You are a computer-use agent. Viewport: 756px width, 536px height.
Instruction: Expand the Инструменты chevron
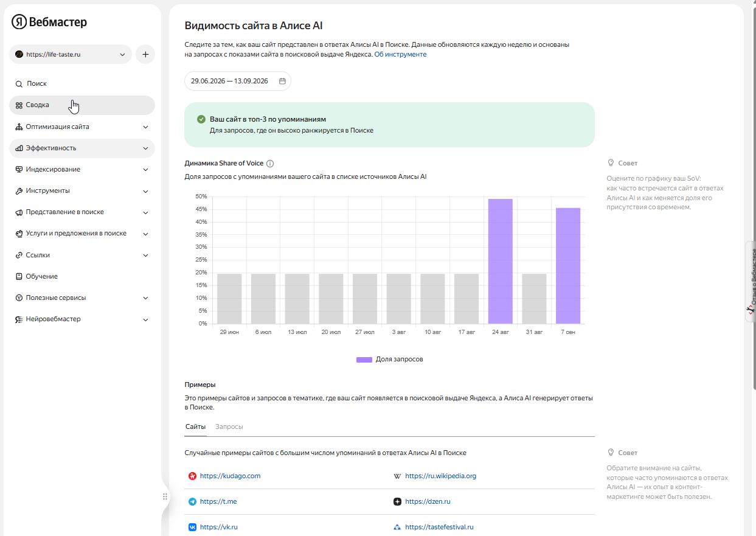pos(145,191)
